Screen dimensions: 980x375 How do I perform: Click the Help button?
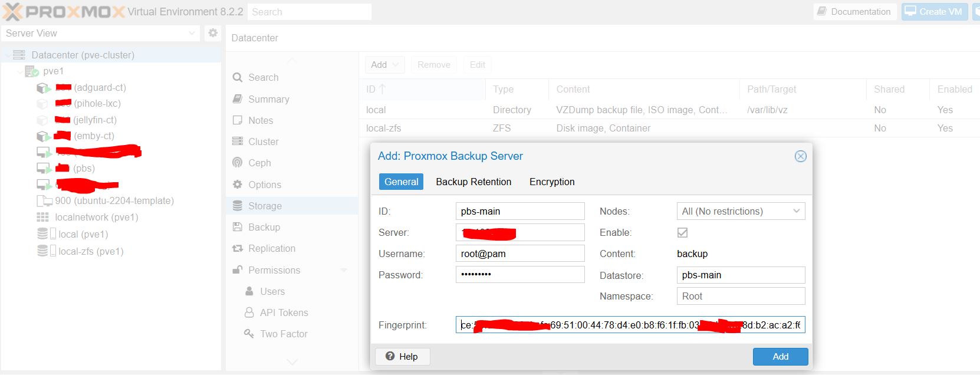(402, 356)
